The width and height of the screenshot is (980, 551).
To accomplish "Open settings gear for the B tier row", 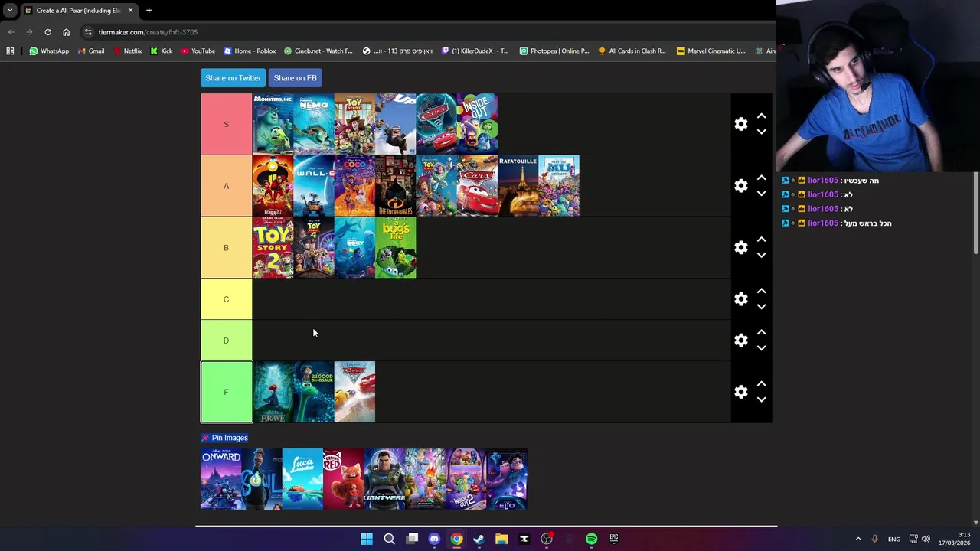I will tap(740, 247).
